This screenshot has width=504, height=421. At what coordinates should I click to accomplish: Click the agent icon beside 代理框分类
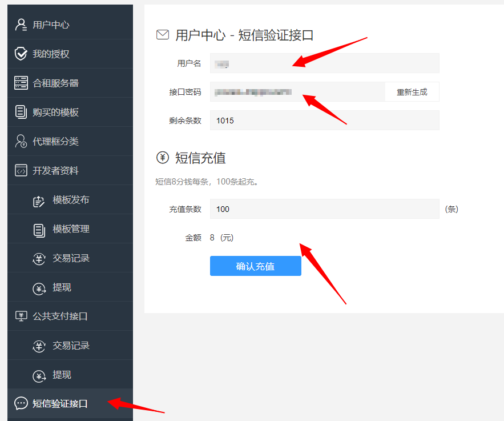(21, 141)
